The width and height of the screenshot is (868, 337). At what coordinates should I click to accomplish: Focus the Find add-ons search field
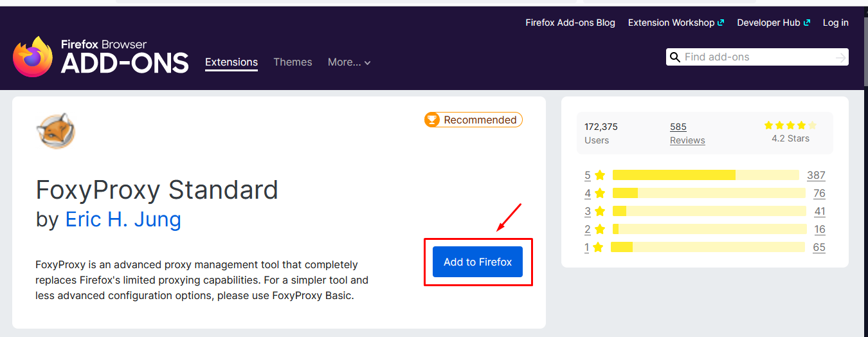755,57
